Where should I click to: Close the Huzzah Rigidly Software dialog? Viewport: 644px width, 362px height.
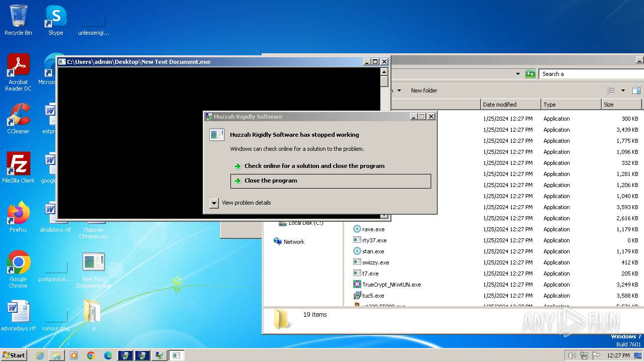pos(431,117)
